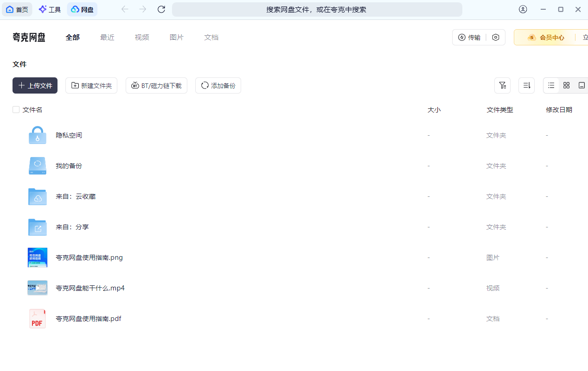This screenshot has width=588, height=371.
Task: Click 文档 type in the pdf row
Action: point(493,319)
